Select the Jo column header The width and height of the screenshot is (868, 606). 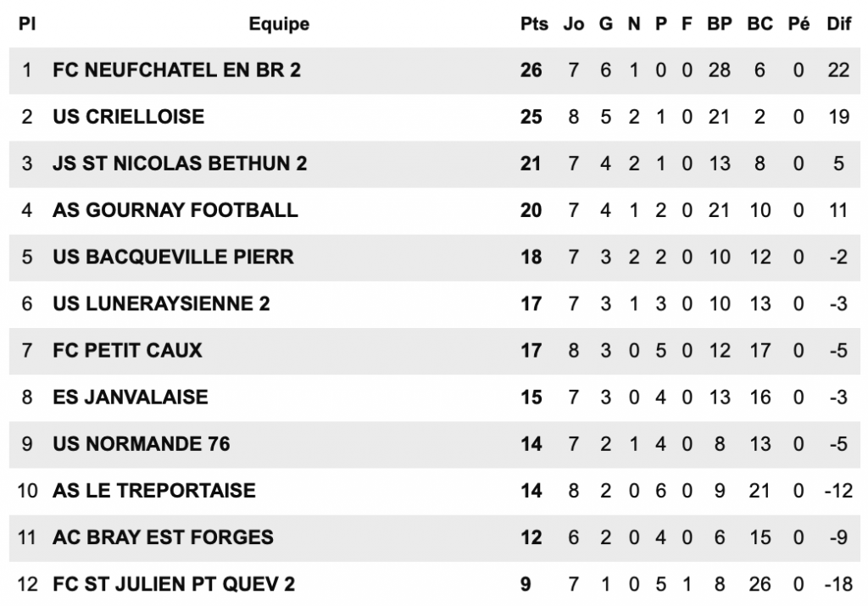(574, 24)
